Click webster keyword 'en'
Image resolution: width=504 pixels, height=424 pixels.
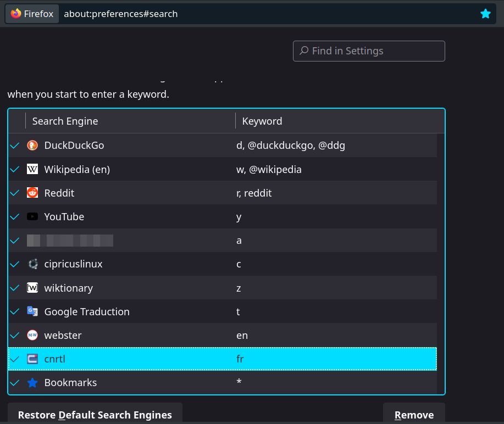coord(242,336)
